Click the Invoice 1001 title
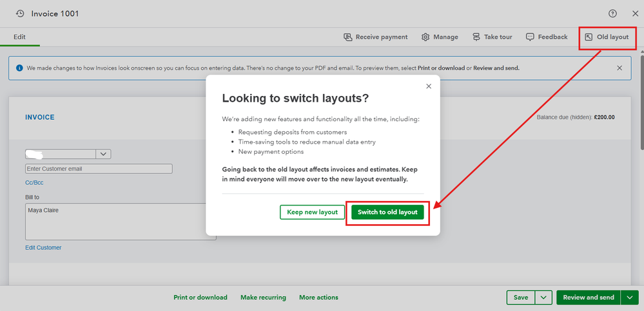This screenshot has height=311, width=644. click(55, 14)
